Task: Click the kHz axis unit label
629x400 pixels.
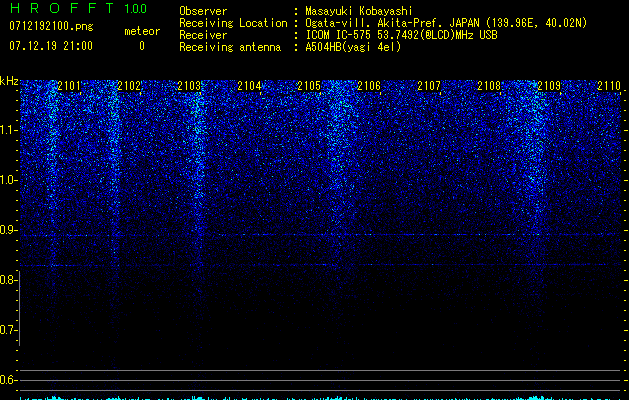Action: point(9,81)
